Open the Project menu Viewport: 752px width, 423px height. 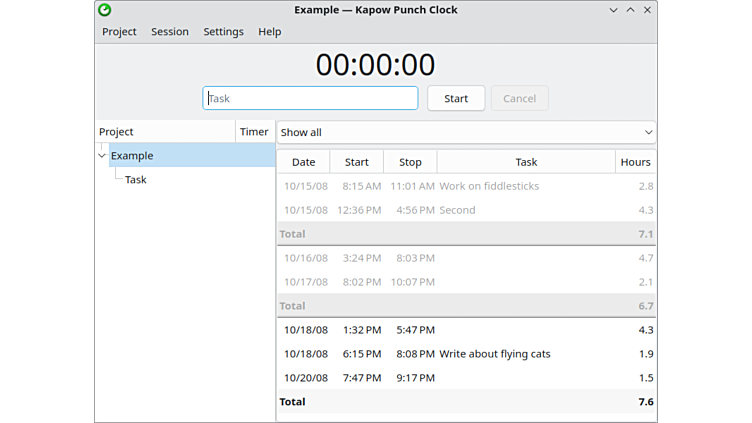[119, 32]
